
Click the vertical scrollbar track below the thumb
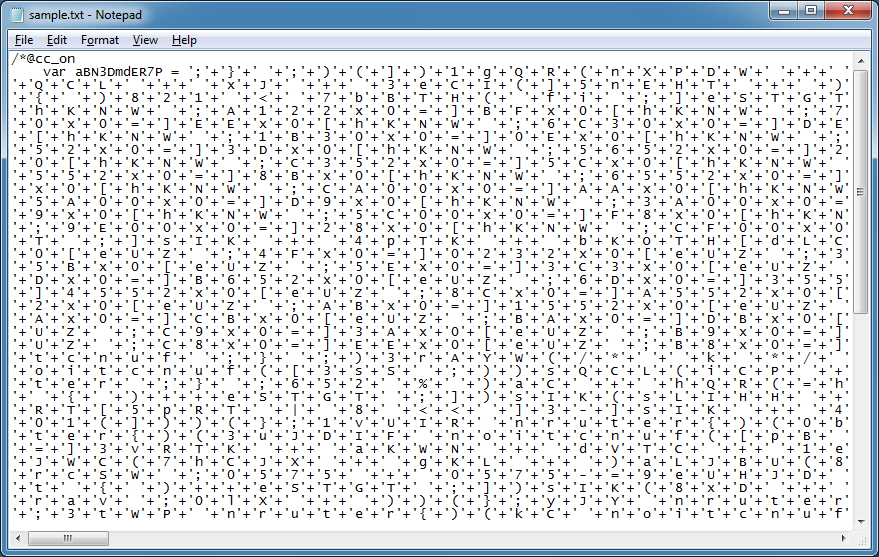click(861, 420)
